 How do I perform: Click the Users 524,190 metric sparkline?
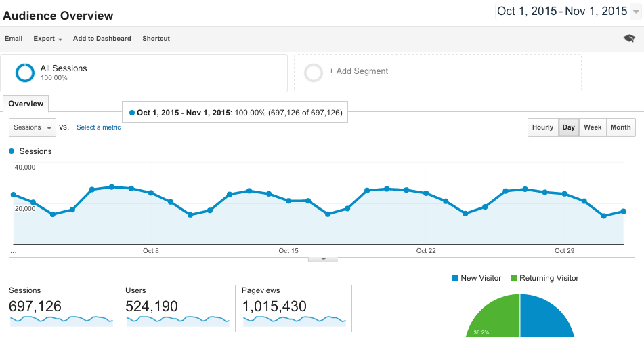178,321
